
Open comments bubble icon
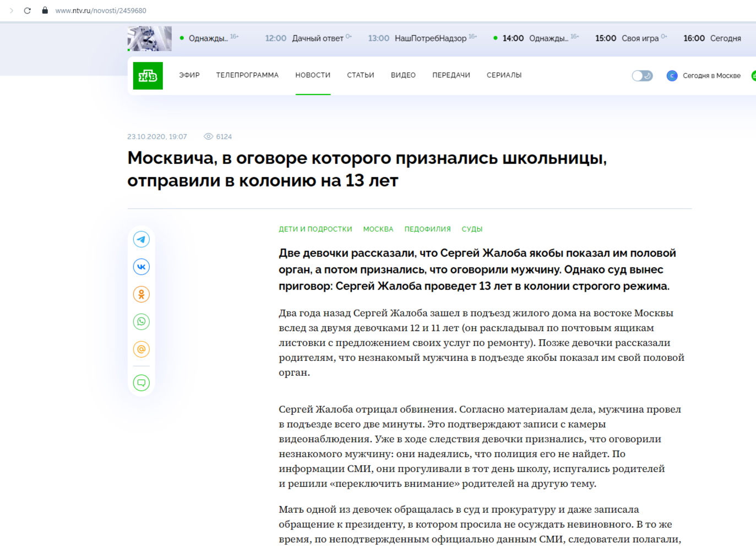[x=142, y=382]
